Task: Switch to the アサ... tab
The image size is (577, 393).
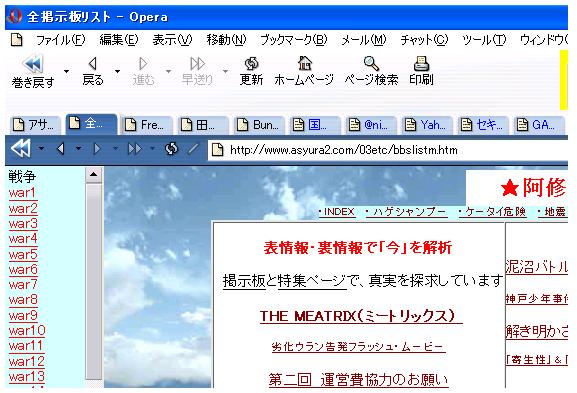Action: (35, 125)
